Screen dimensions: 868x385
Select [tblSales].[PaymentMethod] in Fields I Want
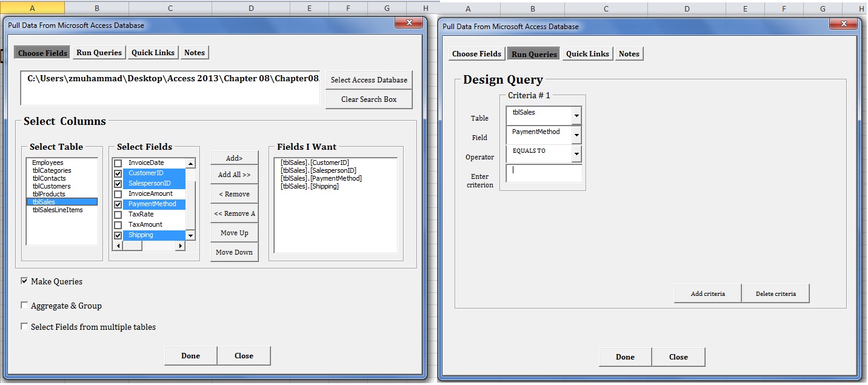(x=336, y=178)
